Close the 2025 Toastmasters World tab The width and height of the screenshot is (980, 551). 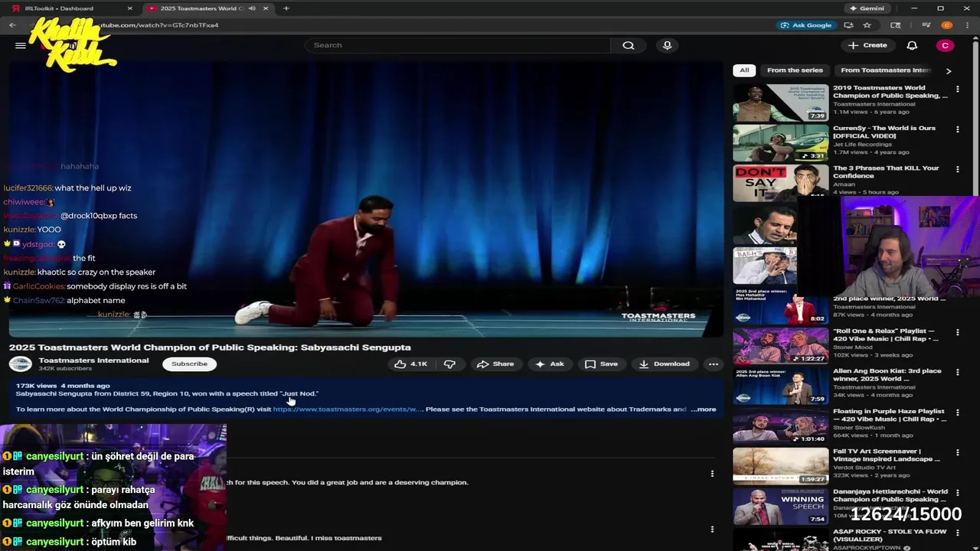[266, 8]
